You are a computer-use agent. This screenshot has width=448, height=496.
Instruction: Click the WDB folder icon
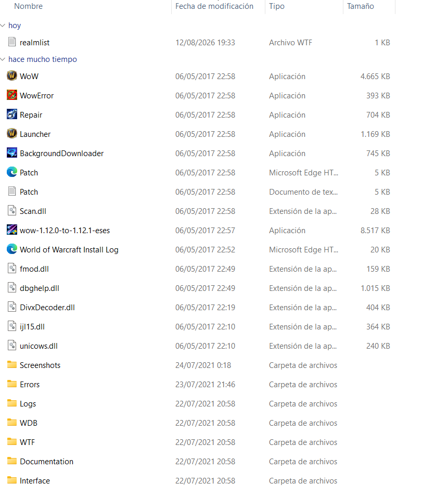tap(11, 423)
